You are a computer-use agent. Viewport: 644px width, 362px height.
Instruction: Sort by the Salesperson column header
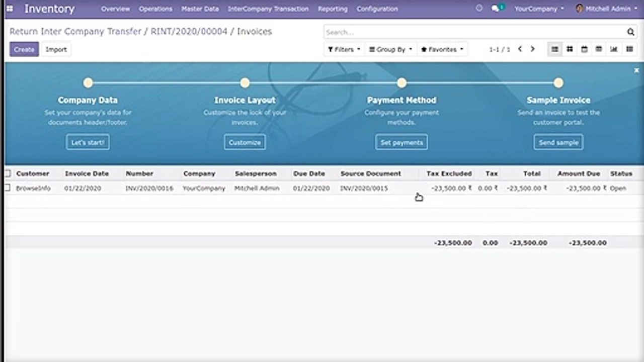coord(256,173)
